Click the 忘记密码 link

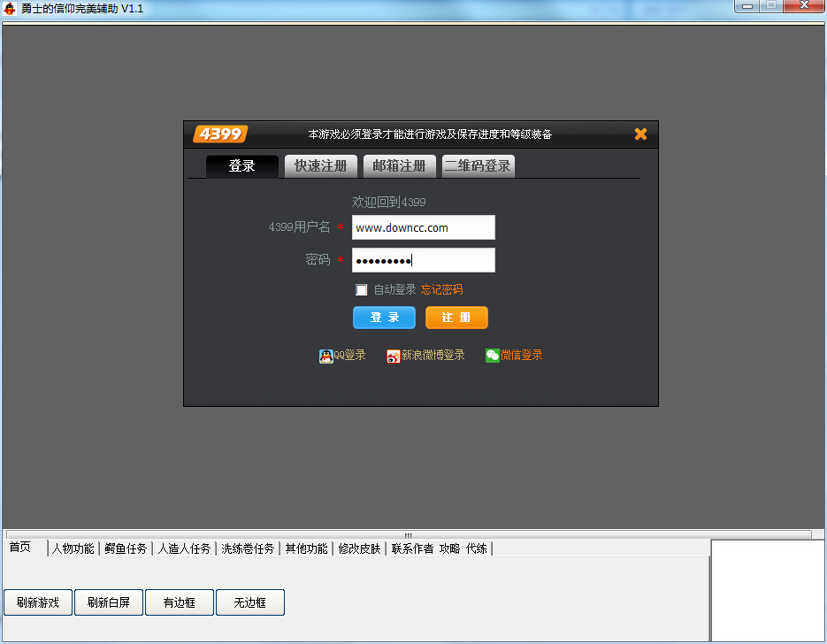coord(441,289)
